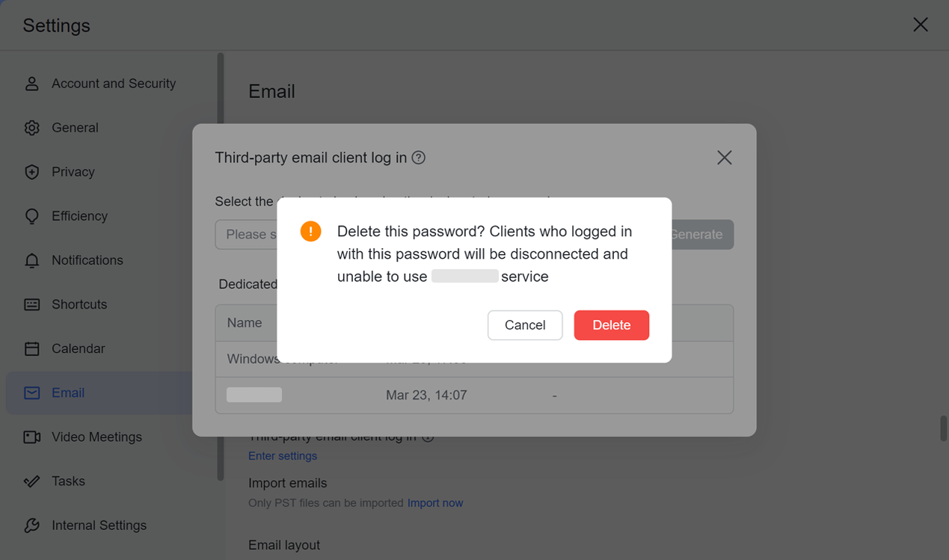Open the Email settings tab
This screenshot has height=560, width=949.
tap(67, 393)
